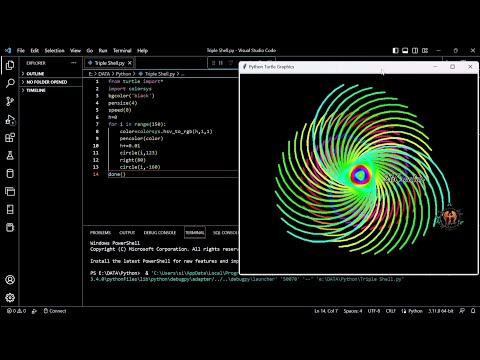Expand the OUTLINE section

click(51, 74)
